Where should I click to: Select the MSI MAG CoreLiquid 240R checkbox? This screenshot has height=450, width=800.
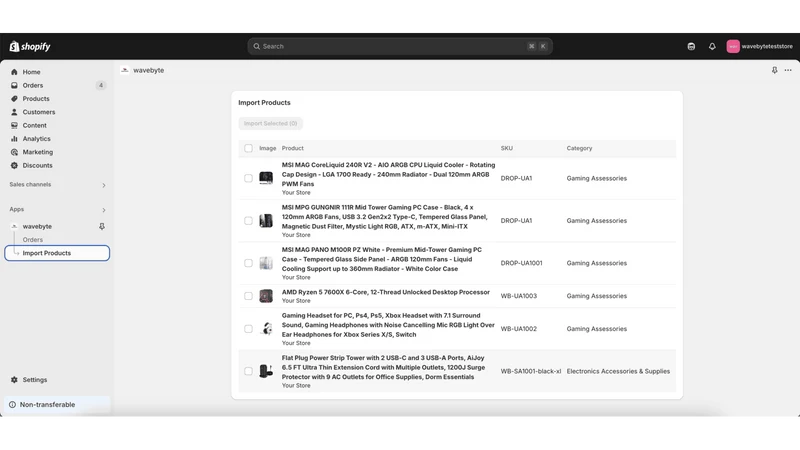tap(248, 178)
